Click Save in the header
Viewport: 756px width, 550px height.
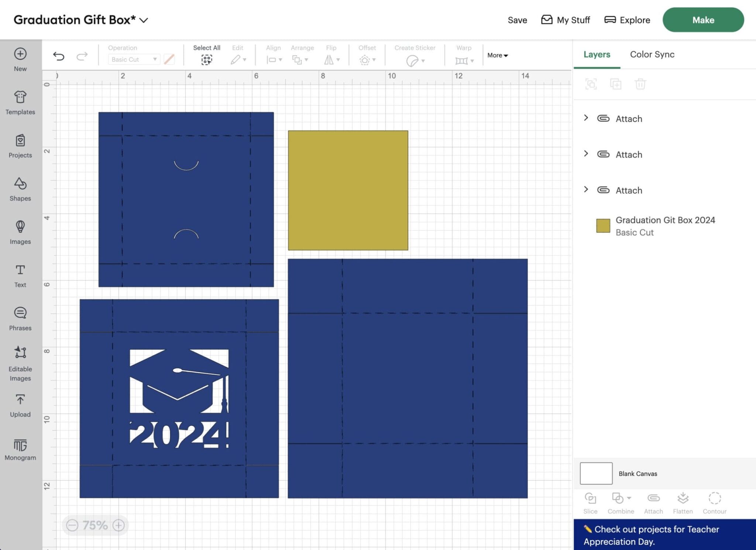[x=517, y=20]
